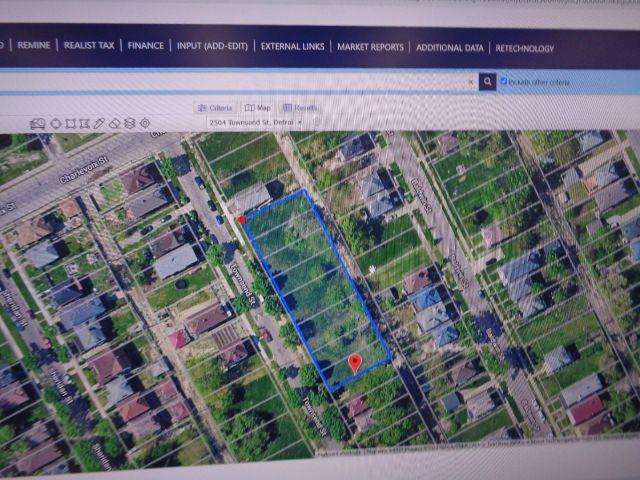Switch to the Map tab
This screenshot has width=640, height=480.
(x=258, y=107)
